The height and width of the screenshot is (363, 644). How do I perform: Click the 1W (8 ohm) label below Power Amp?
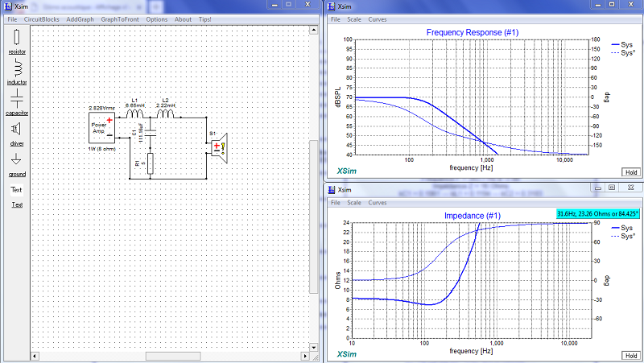102,149
